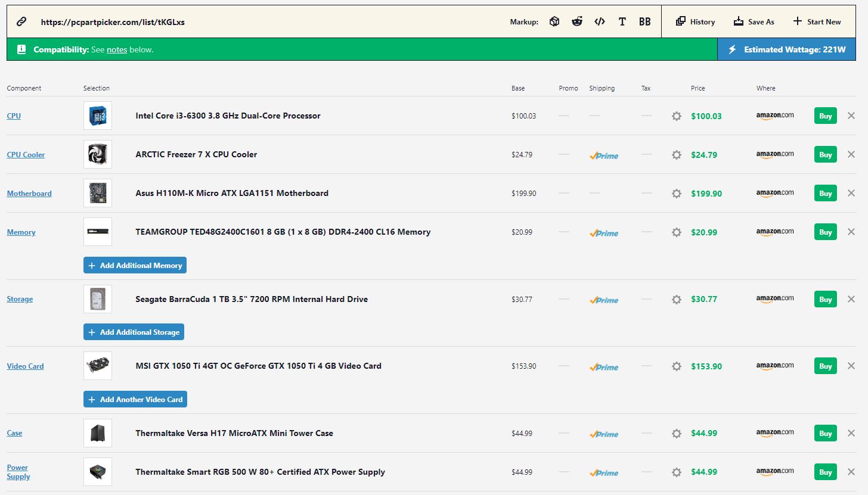Remove the Seagate BarraCuda hard drive
Viewport: 868px width, 495px height.
pyautogui.click(x=851, y=300)
